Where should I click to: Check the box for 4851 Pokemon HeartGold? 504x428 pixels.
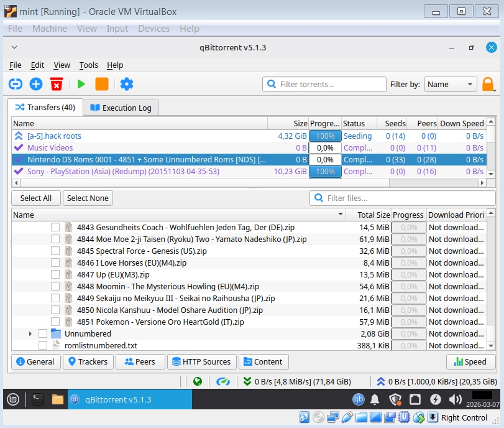(55, 322)
